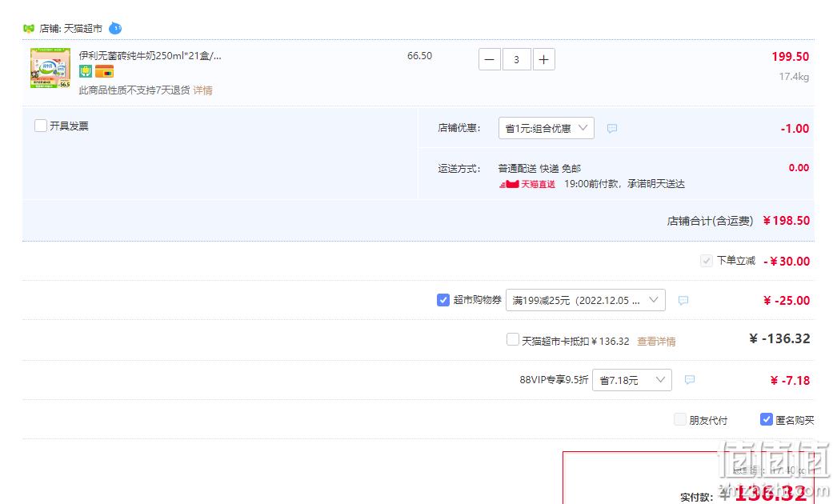Uncheck the 匿名购买 checkbox
This screenshot has height=504, width=837.
[x=767, y=420]
